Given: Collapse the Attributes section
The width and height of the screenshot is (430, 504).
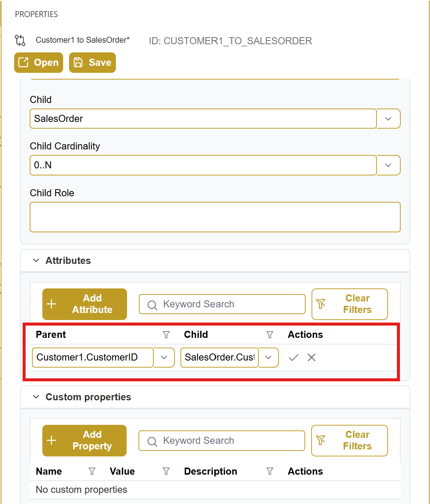Looking at the screenshot, I should click(36, 261).
